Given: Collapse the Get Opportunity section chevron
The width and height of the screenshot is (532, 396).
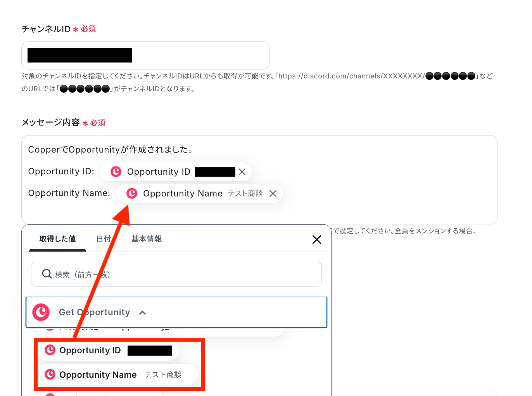Looking at the screenshot, I should pos(142,313).
